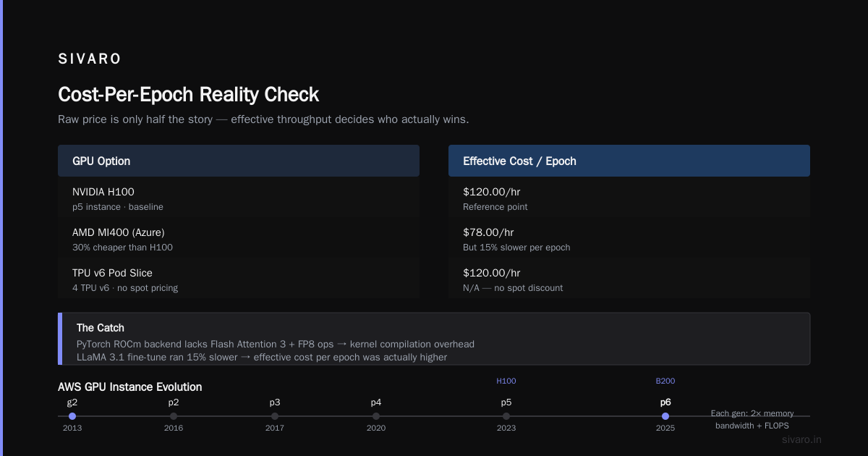Screen dimensions: 868x456
Task: Click the SIVARO brand logo text
Action: (90, 59)
